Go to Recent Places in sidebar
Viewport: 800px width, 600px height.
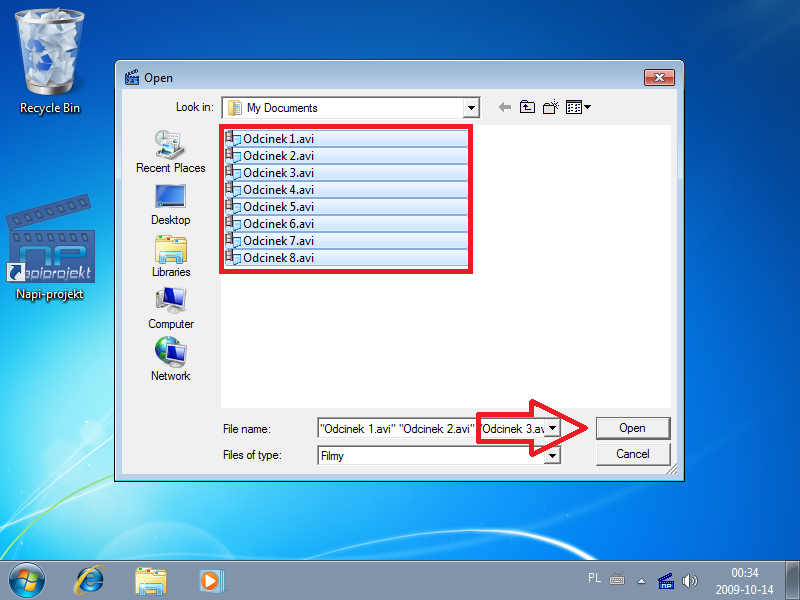click(170, 152)
